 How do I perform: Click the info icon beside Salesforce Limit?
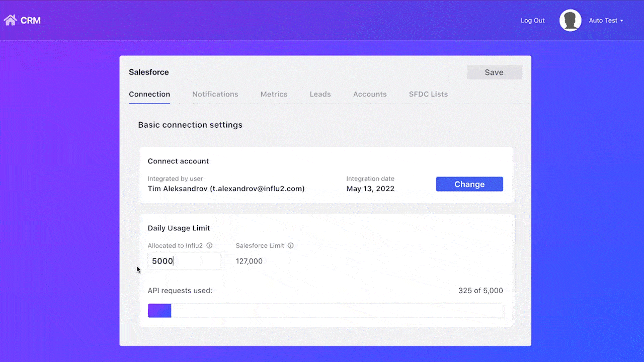[x=291, y=245]
